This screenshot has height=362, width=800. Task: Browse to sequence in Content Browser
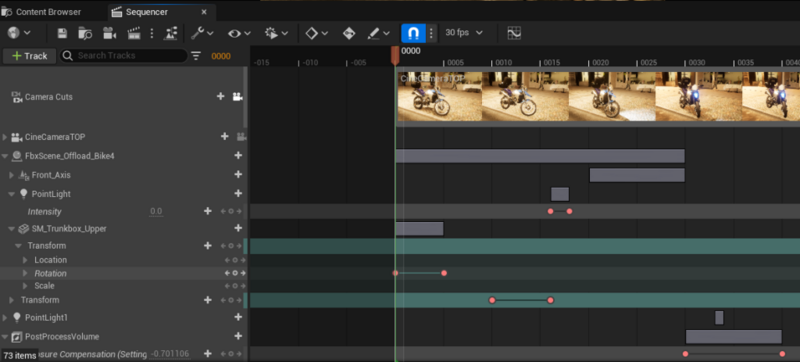[x=85, y=34]
